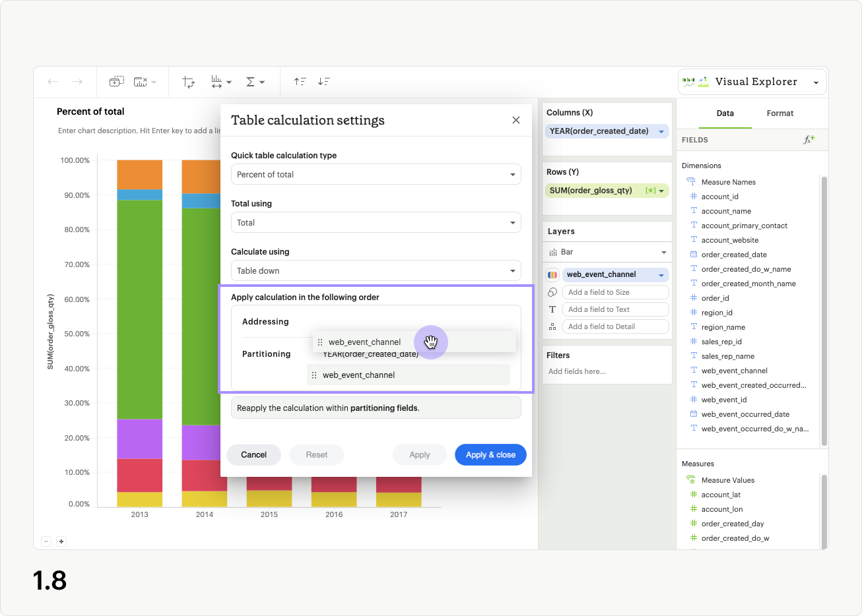Cancel the table calculation settings
The height and width of the screenshot is (616, 862).
point(253,454)
